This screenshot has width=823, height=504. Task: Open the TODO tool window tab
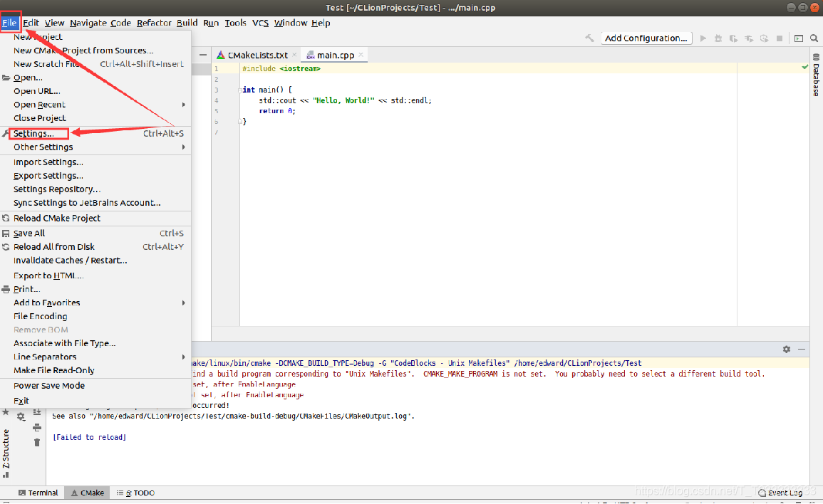point(135,493)
